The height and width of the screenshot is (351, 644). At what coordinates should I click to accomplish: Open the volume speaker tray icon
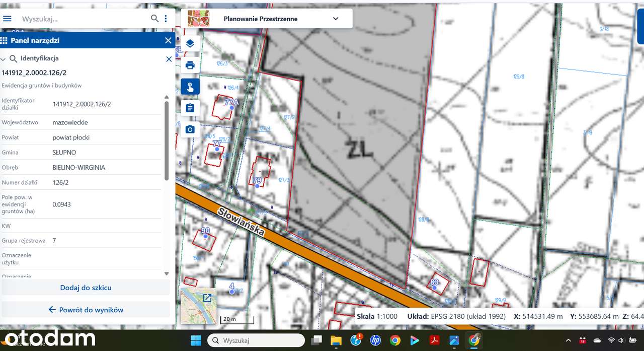click(x=622, y=340)
